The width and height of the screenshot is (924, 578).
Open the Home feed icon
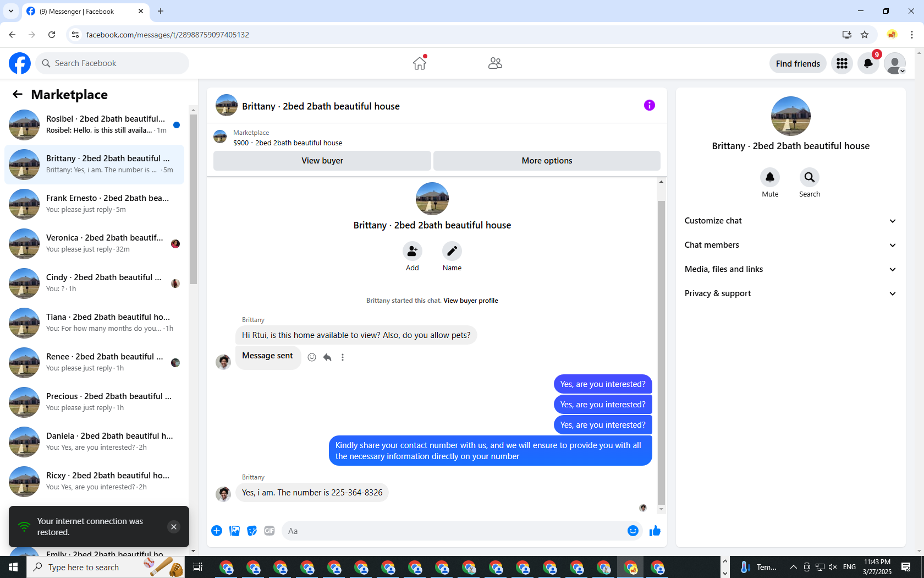[420, 63]
